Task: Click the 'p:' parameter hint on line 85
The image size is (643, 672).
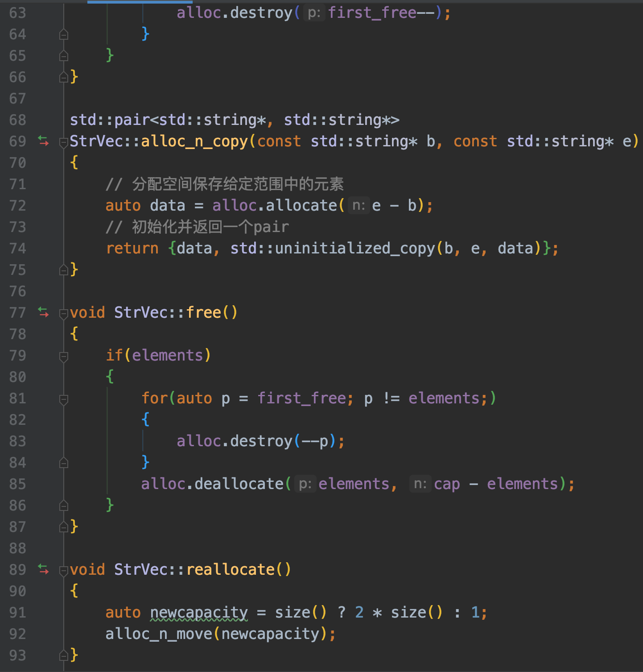Action: pyautogui.click(x=305, y=484)
